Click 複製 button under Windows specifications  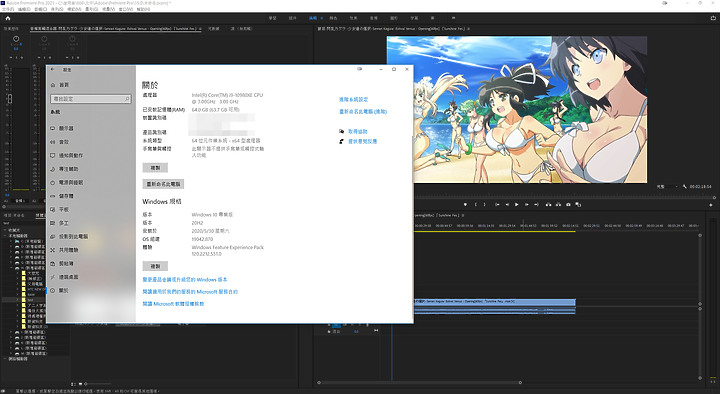point(155,266)
